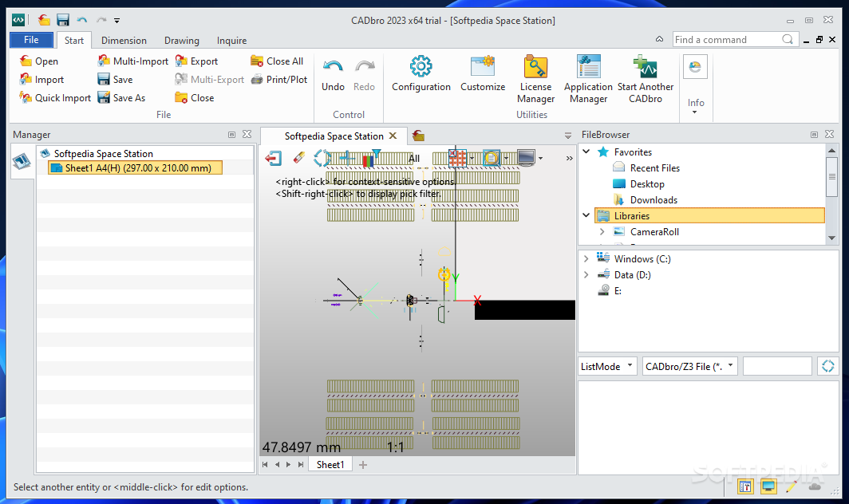This screenshot has width=849, height=504.
Task: Switch to the Dimension ribbon tab
Action: pos(124,40)
